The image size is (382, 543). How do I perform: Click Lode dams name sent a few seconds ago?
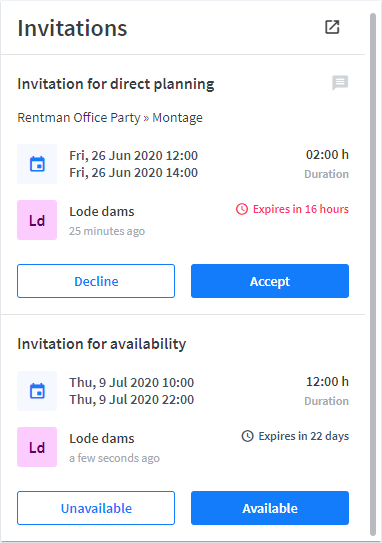[x=102, y=439]
